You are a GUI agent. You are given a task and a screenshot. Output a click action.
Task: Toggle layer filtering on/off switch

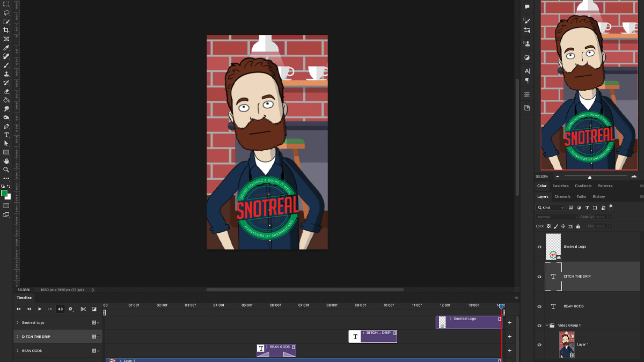tap(611, 207)
